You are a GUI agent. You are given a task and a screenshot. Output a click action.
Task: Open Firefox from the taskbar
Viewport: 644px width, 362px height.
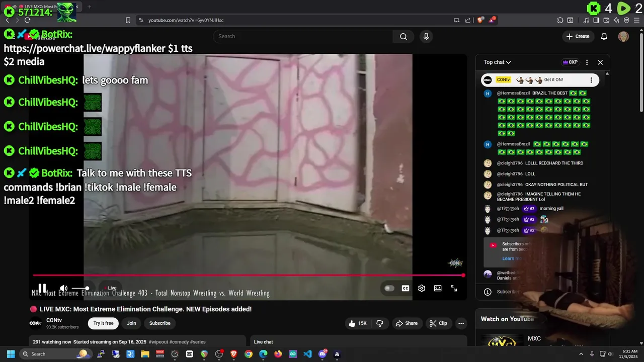[278, 354]
